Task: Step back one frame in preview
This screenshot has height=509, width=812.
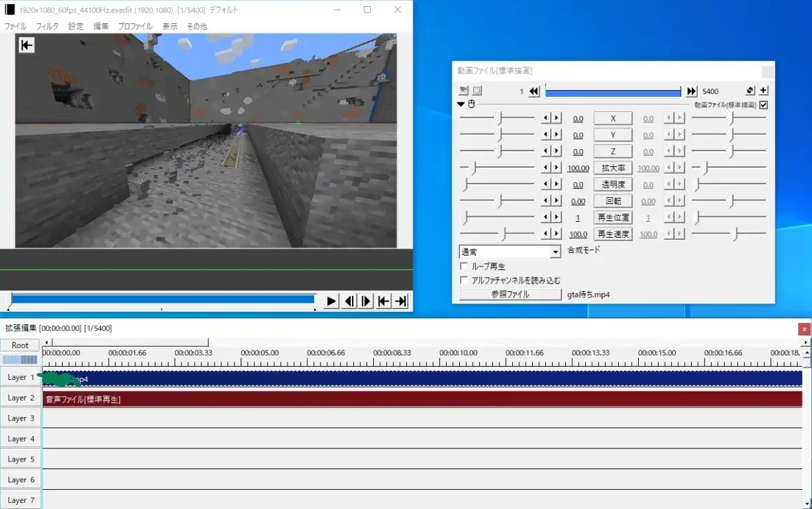Action: click(x=350, y=302)
